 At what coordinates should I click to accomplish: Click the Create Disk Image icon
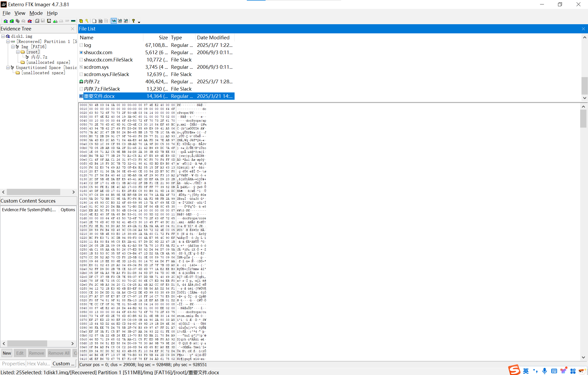37,21
